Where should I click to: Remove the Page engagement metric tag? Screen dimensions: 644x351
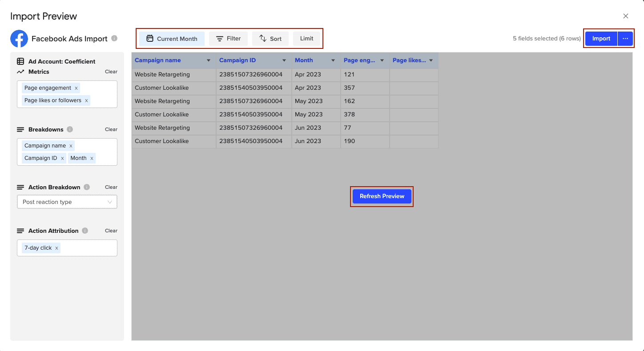[76, 88]
